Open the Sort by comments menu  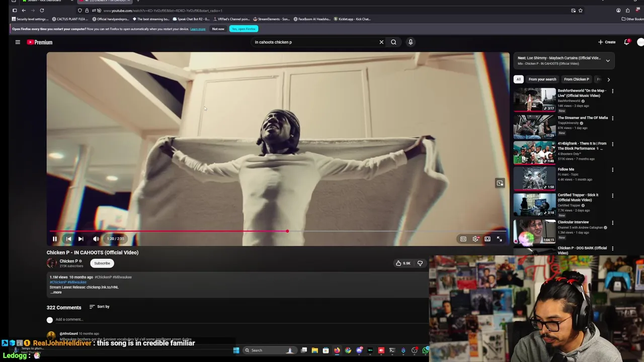coord(99,307)
